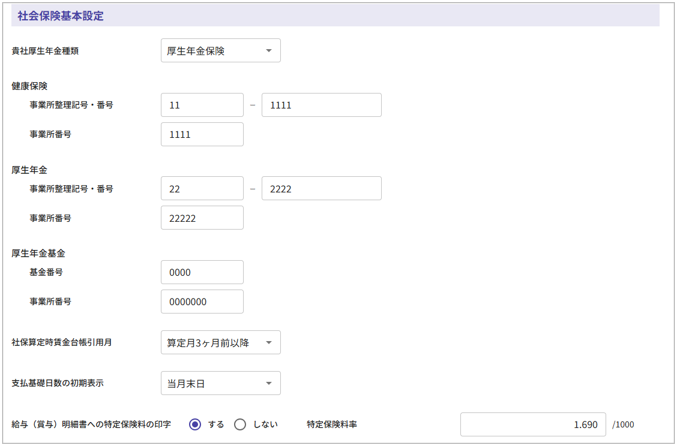Click the arrow icon in the 当月末日 dropdown

268,384
